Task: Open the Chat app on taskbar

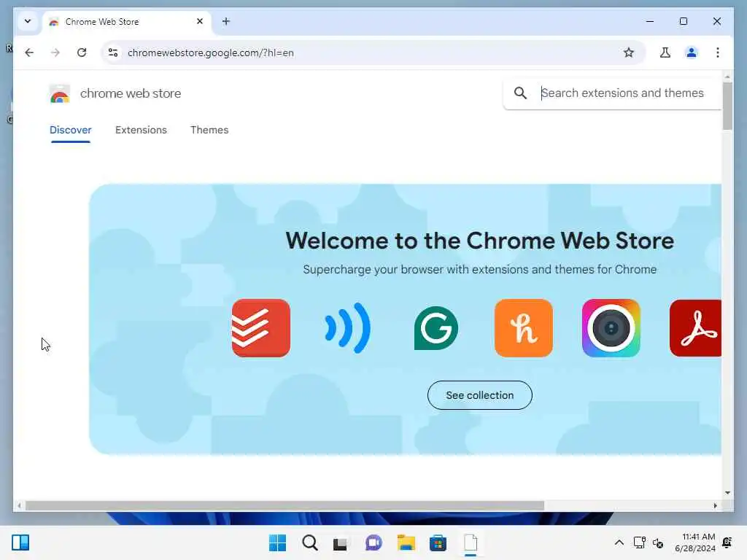Action: coord(374,542)
